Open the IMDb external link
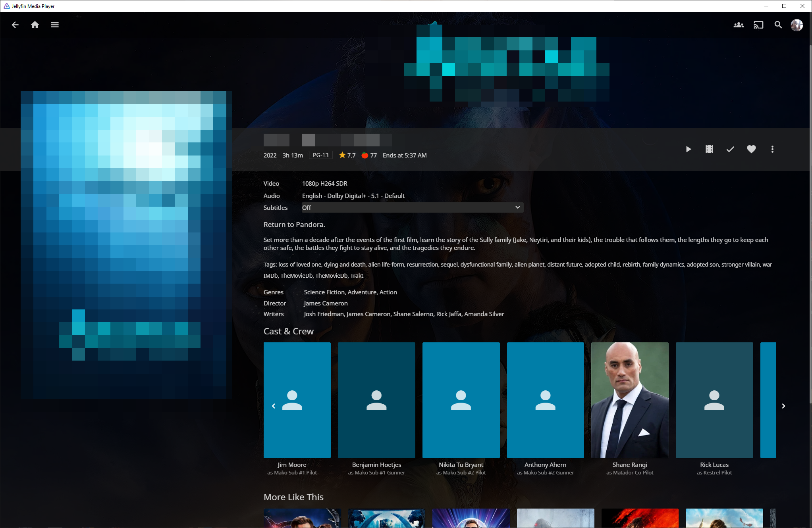 270,275
